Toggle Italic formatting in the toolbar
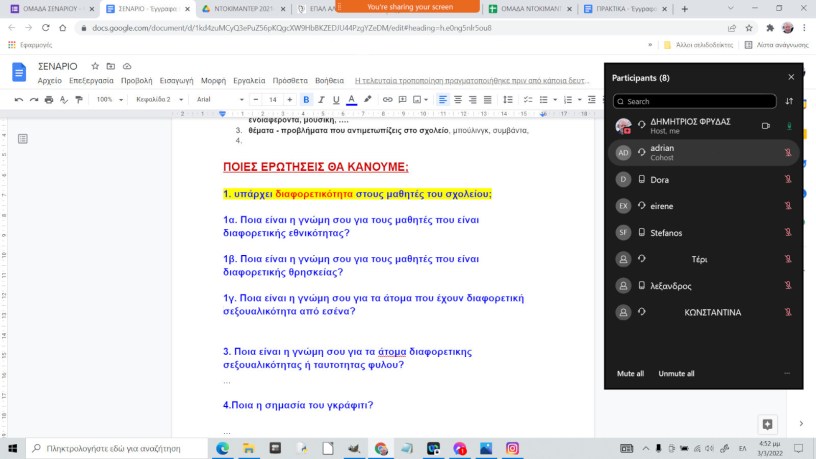This screenshot has height=459, width=816. pos(321,100)
